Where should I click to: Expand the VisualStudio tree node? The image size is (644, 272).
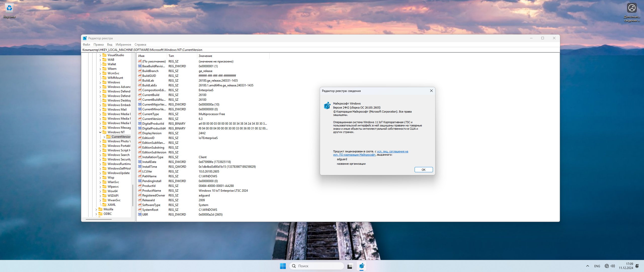[x=100, y=55]
